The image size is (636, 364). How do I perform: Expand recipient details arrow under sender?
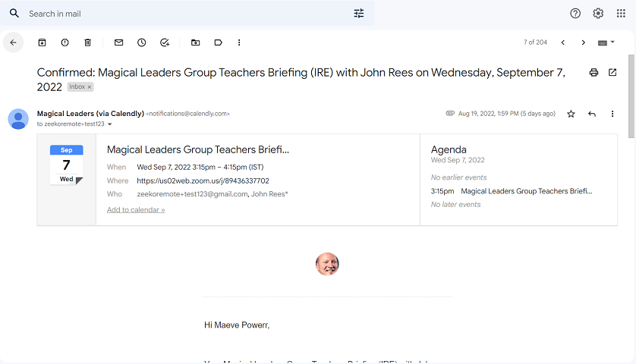pyautogui.click(x=110, y=124)
